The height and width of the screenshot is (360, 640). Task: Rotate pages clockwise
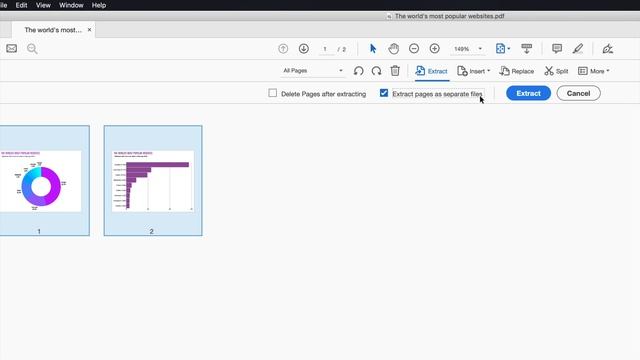(x=376, y=71)
